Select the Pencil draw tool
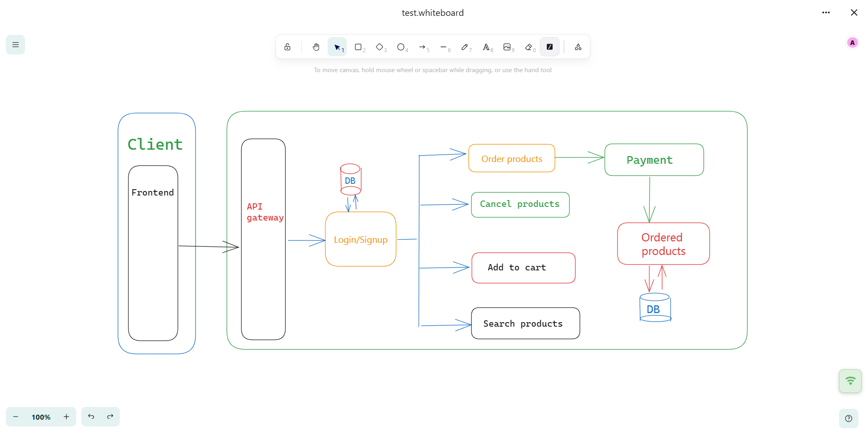The image size is (868, 436). coord(465,47)
